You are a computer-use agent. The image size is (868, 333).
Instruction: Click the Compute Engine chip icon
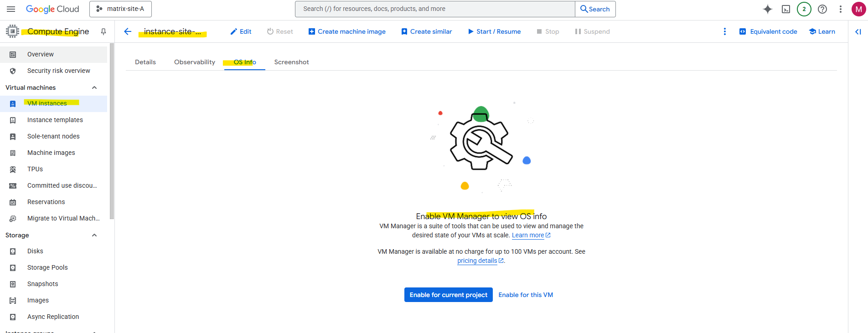click(13, 31)
